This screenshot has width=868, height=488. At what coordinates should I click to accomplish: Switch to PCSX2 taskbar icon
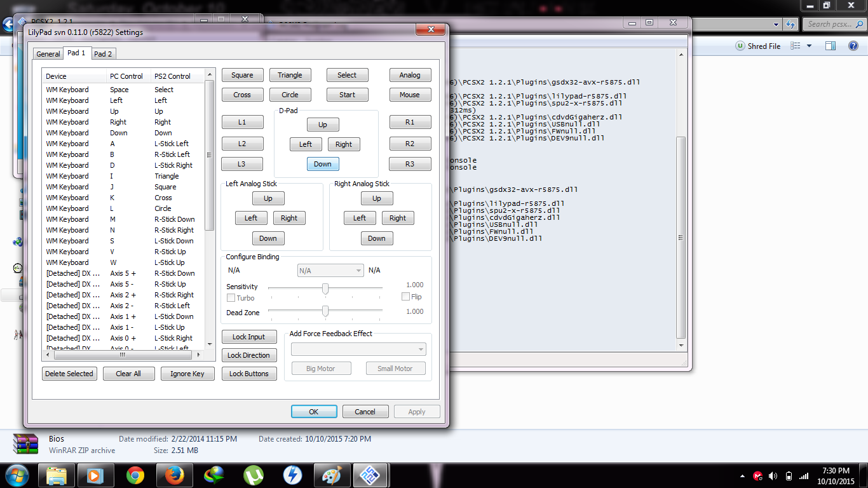(371, 475)
